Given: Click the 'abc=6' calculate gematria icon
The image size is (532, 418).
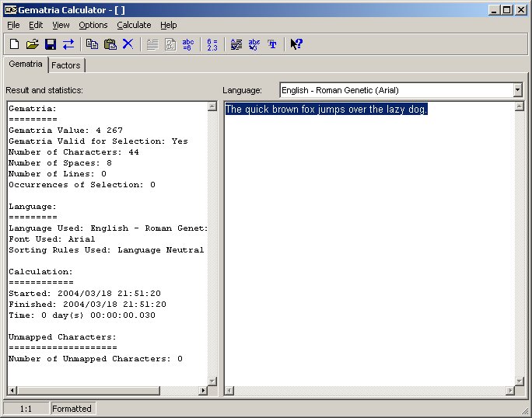Looking at the screenshot, I should [x=187, y=44].
